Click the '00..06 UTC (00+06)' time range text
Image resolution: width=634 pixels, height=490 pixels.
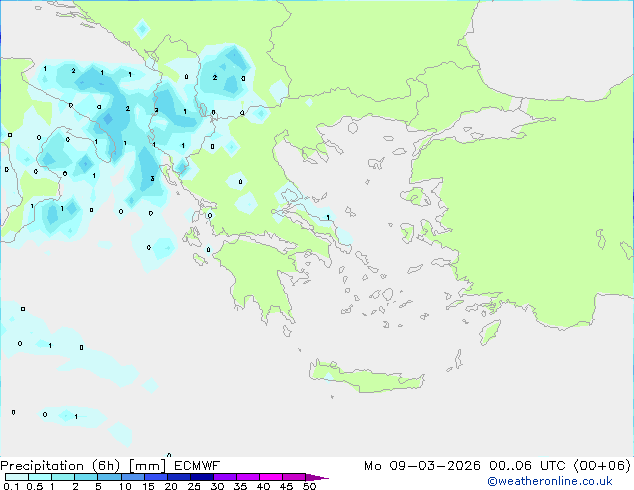point(560,466)
